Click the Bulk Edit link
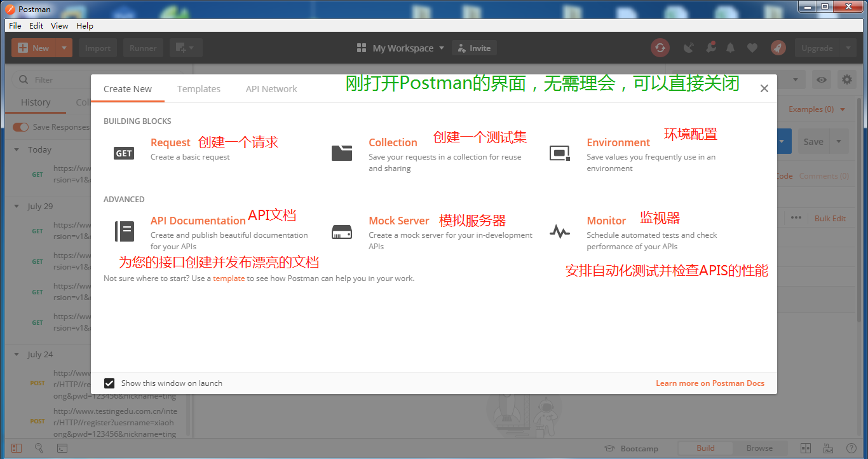The width and height of the screenshot is (868, 459). pos(831,218)
